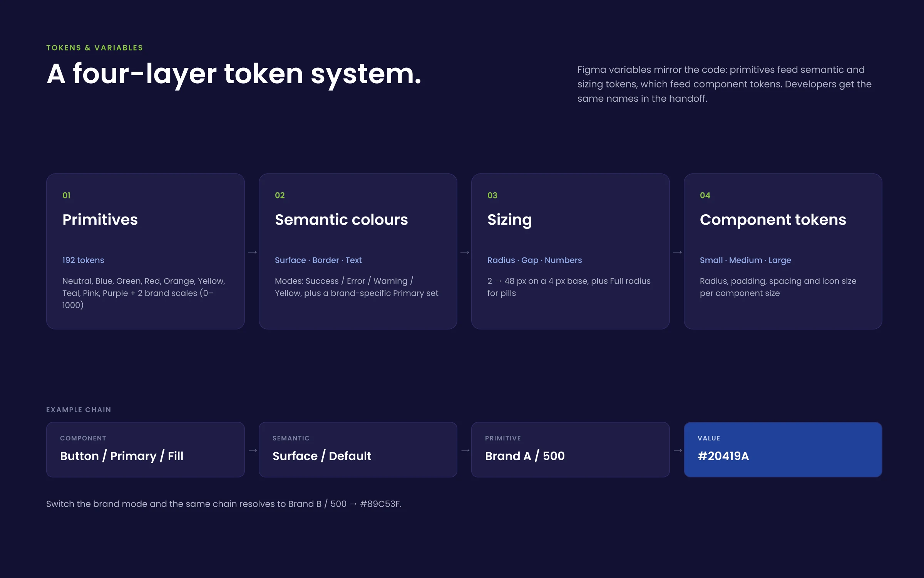The width and height of the screenshot is (924, 578).
Task: Click the blue #20419A value swatch
Action: 783,450
